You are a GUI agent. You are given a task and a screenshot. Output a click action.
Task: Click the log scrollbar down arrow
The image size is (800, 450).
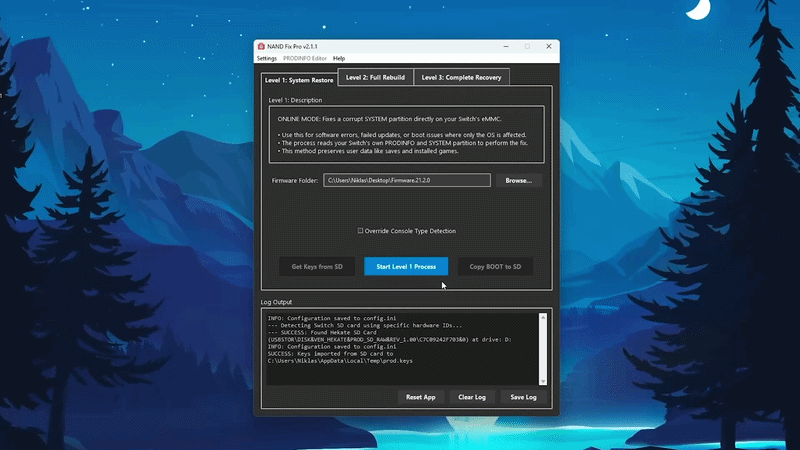coord(543,381)
